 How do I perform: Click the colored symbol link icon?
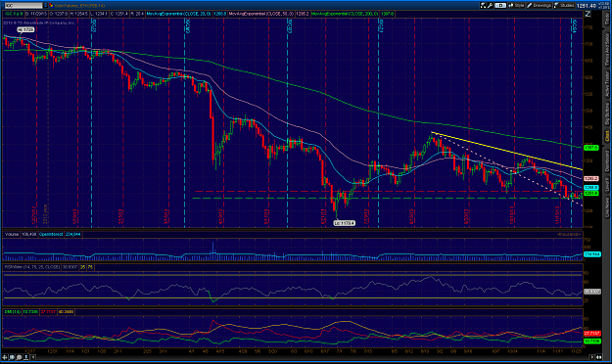[51, 6]
